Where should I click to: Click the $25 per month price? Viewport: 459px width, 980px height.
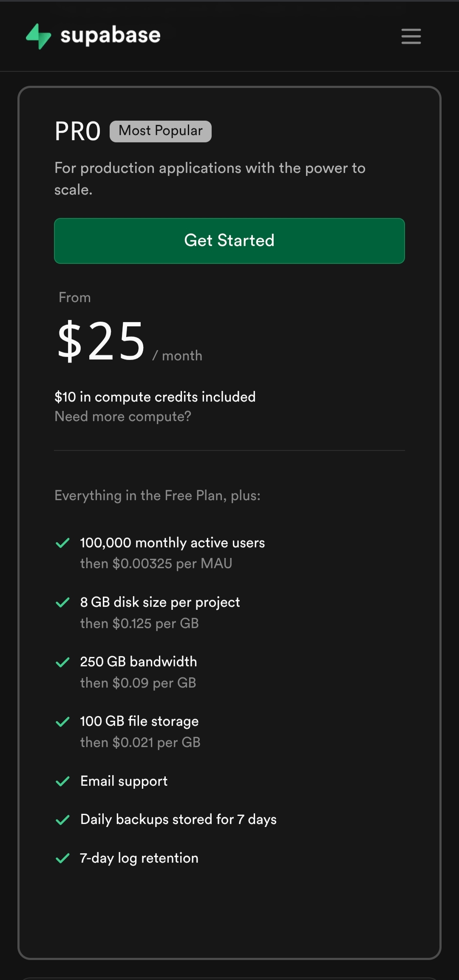pos(130,341)
